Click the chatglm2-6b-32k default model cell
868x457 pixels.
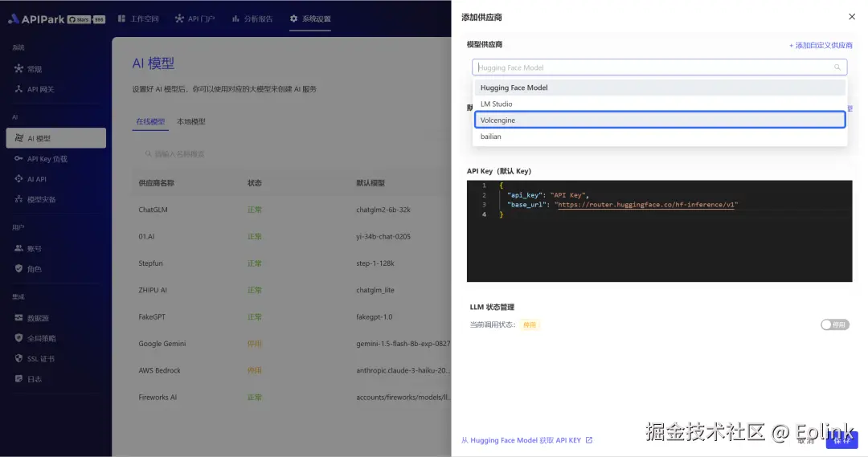[x=383, y=210]
